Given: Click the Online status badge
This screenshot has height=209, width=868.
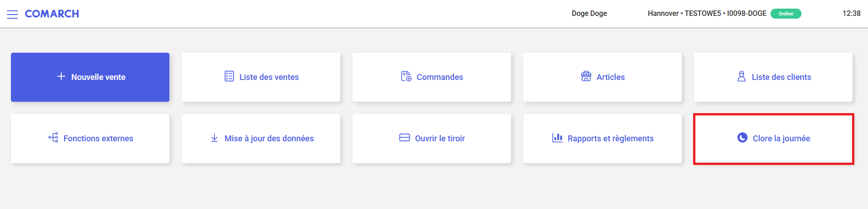Looking at the screenshot, I should pos(786,14).
